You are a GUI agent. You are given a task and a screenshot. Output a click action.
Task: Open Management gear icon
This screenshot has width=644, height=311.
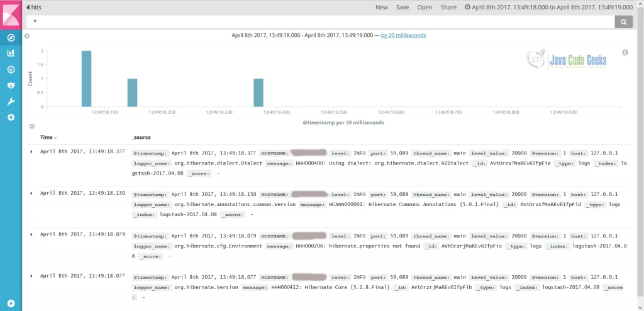[11, 117]
